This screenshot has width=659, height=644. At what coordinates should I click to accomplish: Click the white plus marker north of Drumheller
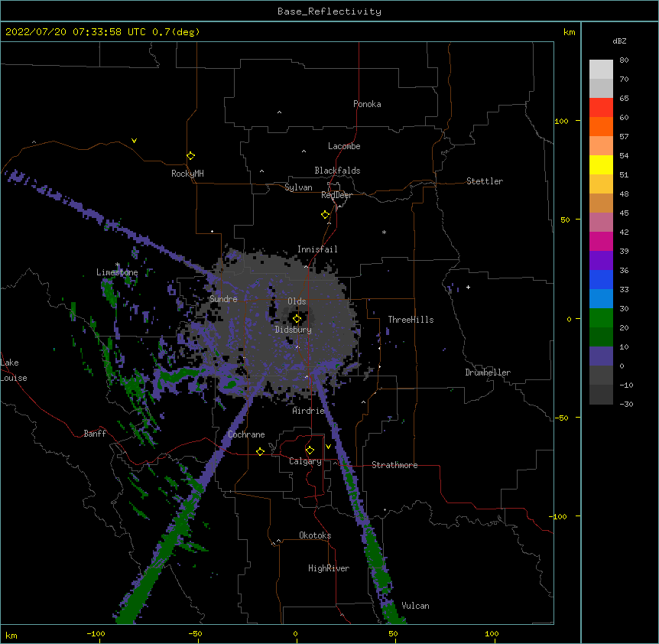tap(468, 287)
